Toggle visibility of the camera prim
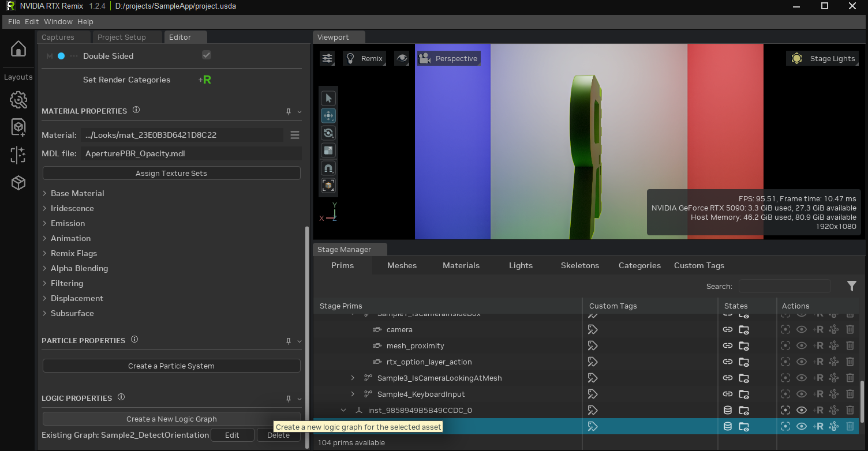 [801, 329]
